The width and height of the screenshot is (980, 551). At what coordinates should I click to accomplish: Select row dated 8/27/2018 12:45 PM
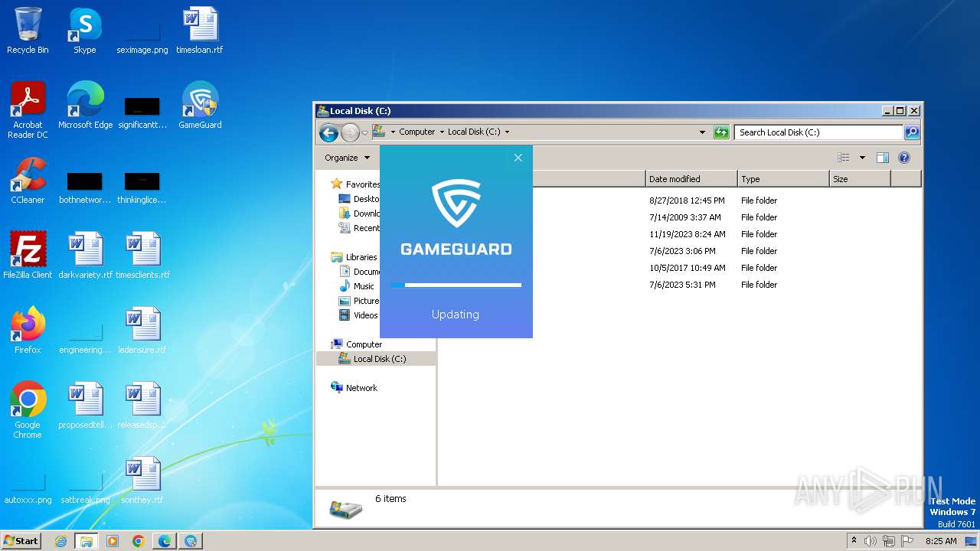(681, 201)
